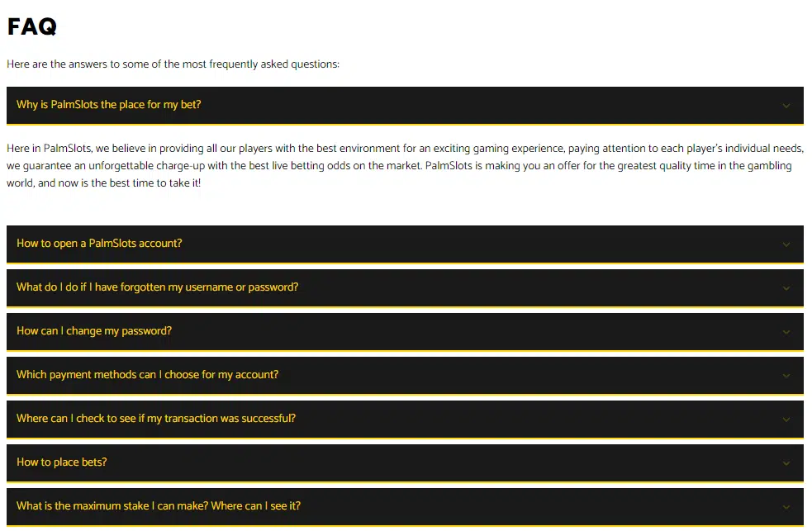Viewport: 812px width, 531px height.
Task: Collapse 'Why is PalmSlots the place for my bet?' item
Action: 405,105
